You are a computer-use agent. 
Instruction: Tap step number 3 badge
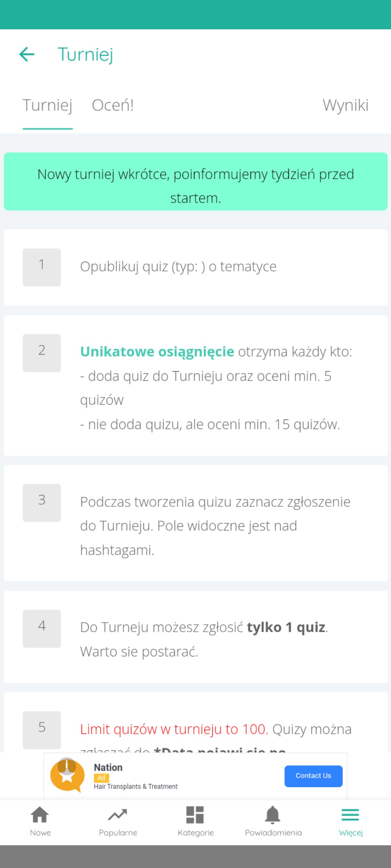click(x=42, y=502)
